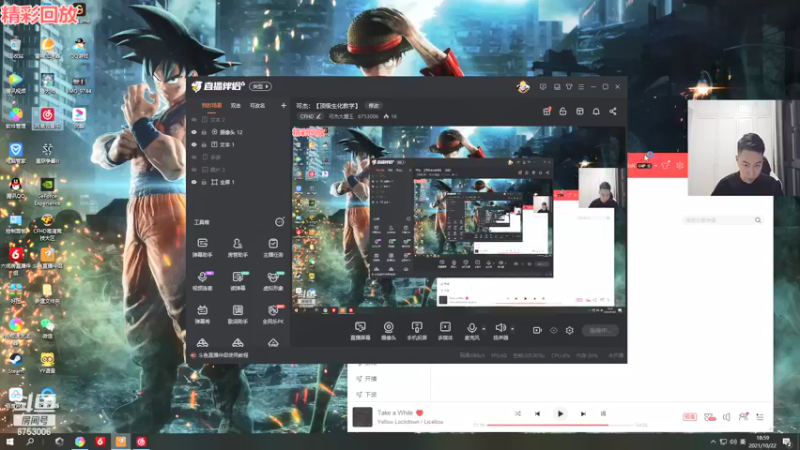Click the share icon above preview

click(x=613, y=111)
